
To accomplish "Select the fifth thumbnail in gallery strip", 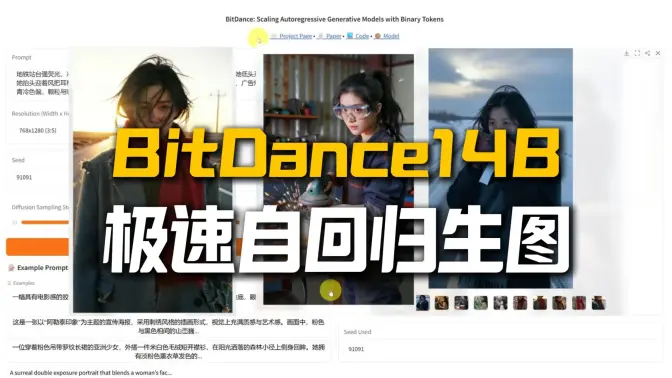I will [x=500, y=303].
